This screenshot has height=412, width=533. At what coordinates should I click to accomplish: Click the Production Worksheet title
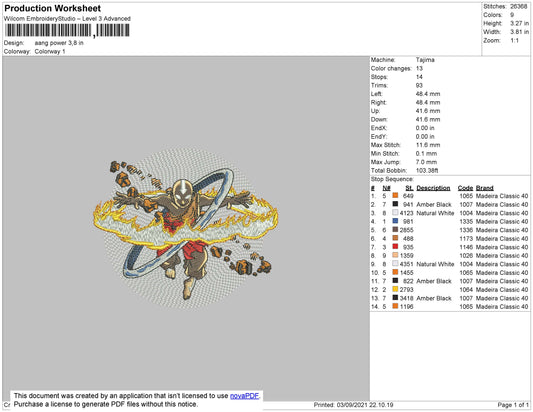[52, 8]
